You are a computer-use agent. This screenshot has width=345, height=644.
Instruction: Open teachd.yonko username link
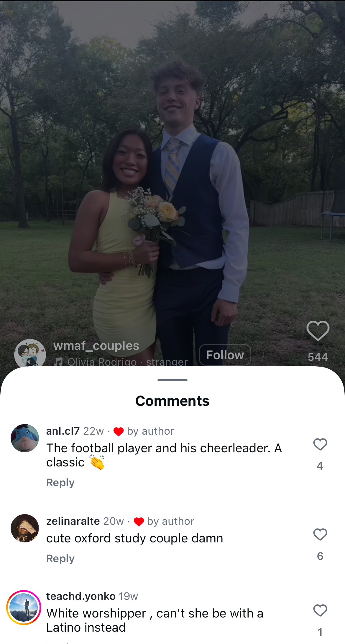(81, 596)
